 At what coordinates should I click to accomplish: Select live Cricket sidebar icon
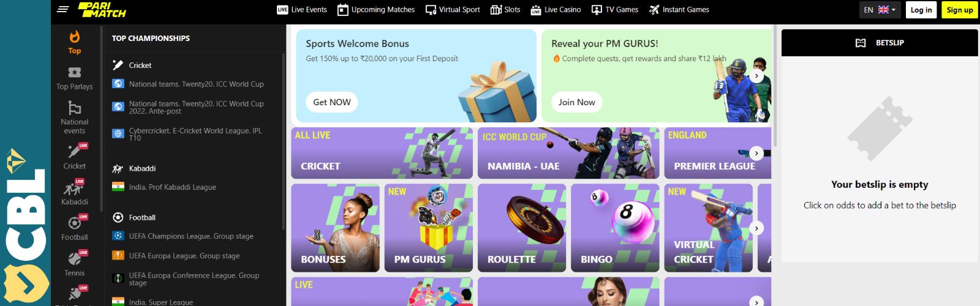(76, 151)
